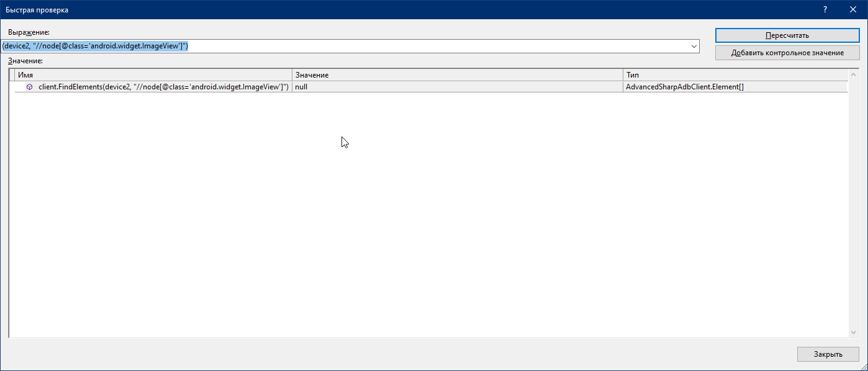Image resolution: width=868 pixels, height=371 pixels.
Task: Open the expression history dropdown
Action: pos(694,46)
